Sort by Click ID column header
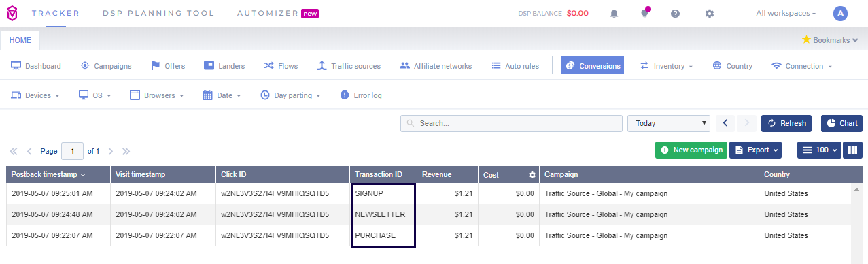 coord(283,175)
